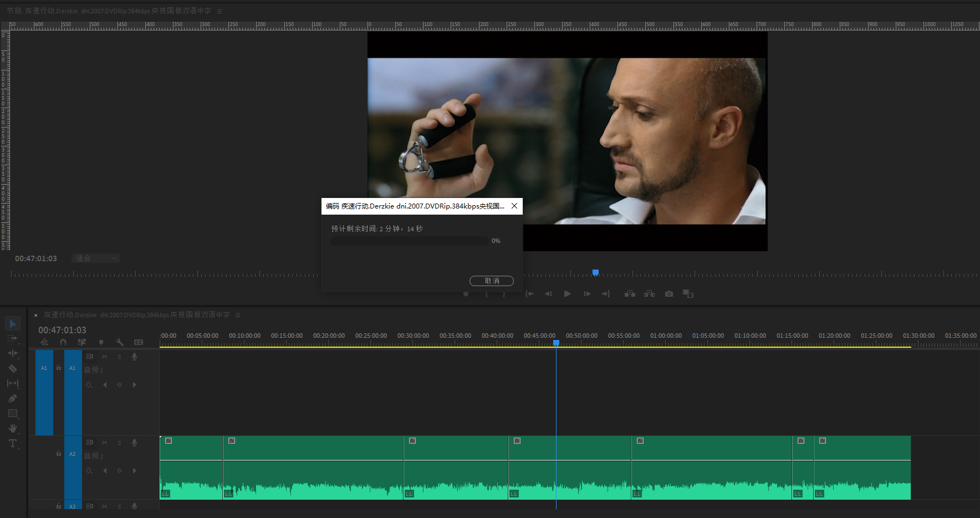Close the encoding progress dialog
The height and width of the screenshot is (518, 980).
pyautogui.click(x=514, y=206)
